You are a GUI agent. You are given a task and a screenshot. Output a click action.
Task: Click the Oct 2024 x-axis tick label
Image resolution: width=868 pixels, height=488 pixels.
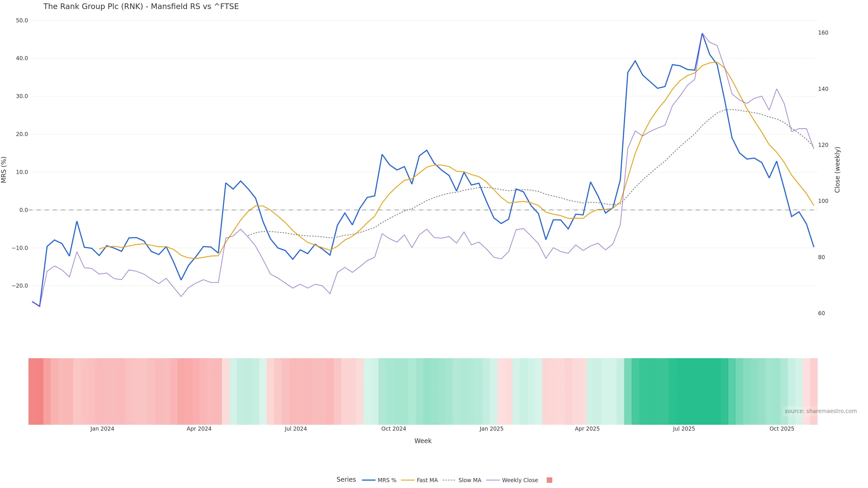(x=394, y=429)
